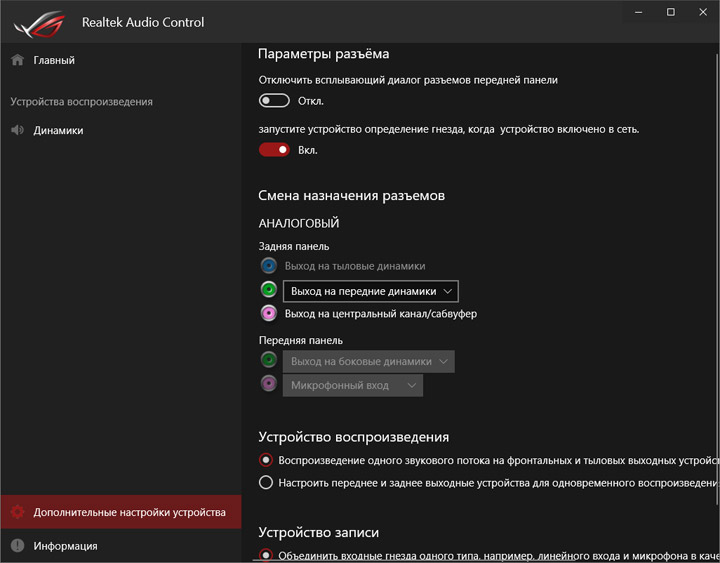Open the Микрофонный вход dropdown
This screenshot has height=563, width=720.
click(353, 385)
